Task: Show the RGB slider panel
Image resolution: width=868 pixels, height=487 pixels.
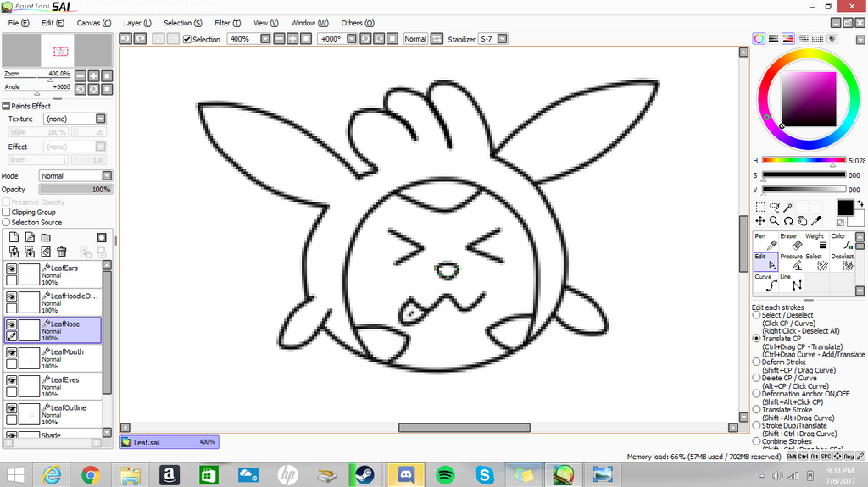Action: click(x=773, y=39)
